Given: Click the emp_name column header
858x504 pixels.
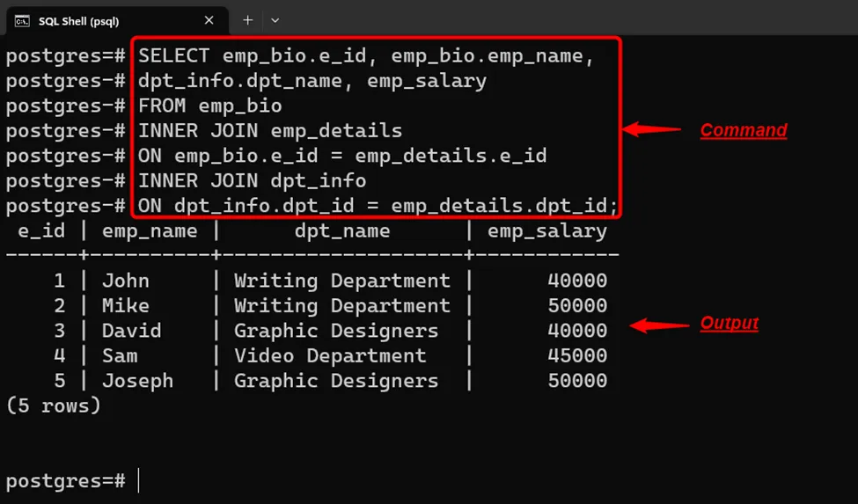Looking at the screenshot, I should [150, 231].
